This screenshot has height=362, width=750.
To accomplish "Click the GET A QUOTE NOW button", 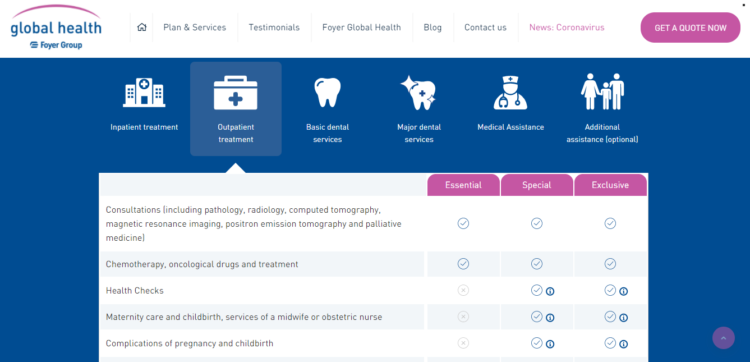I will (x=690, y=28).
